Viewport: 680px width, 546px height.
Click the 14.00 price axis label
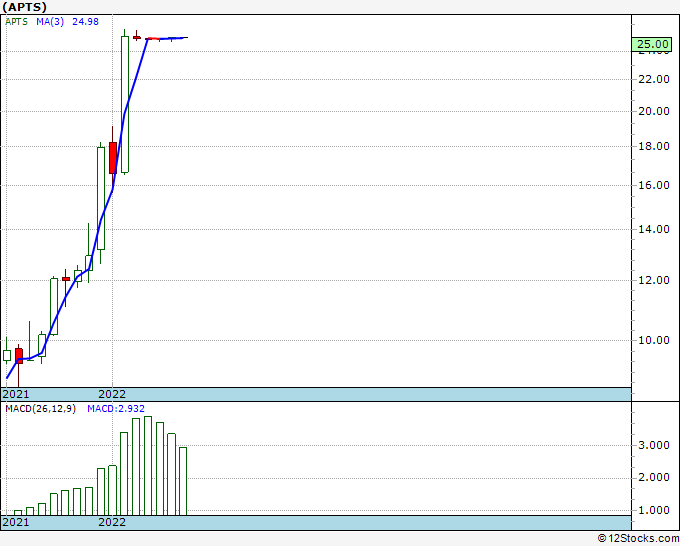click(654, 229)
